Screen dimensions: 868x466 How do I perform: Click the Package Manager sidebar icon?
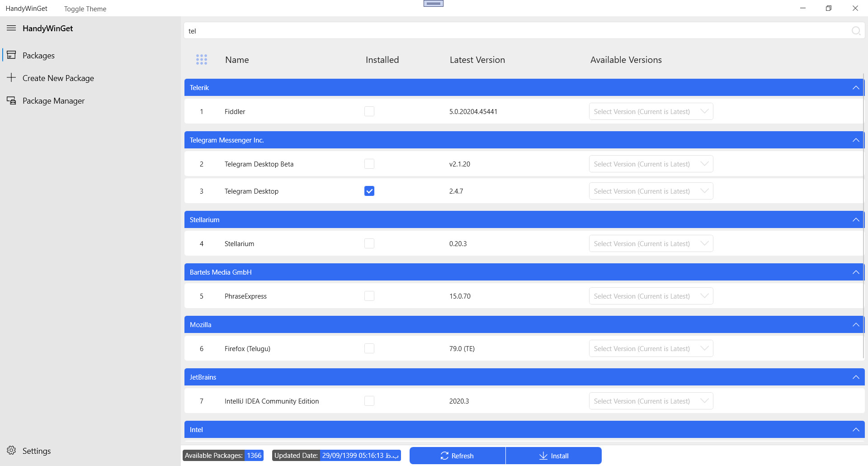tap(11, 100)
